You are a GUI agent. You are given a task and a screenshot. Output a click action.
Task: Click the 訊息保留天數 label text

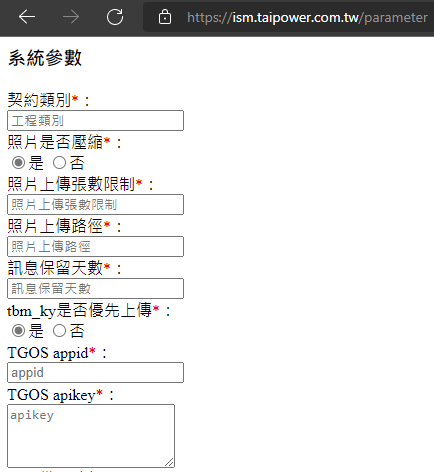(x=55, y=268)
